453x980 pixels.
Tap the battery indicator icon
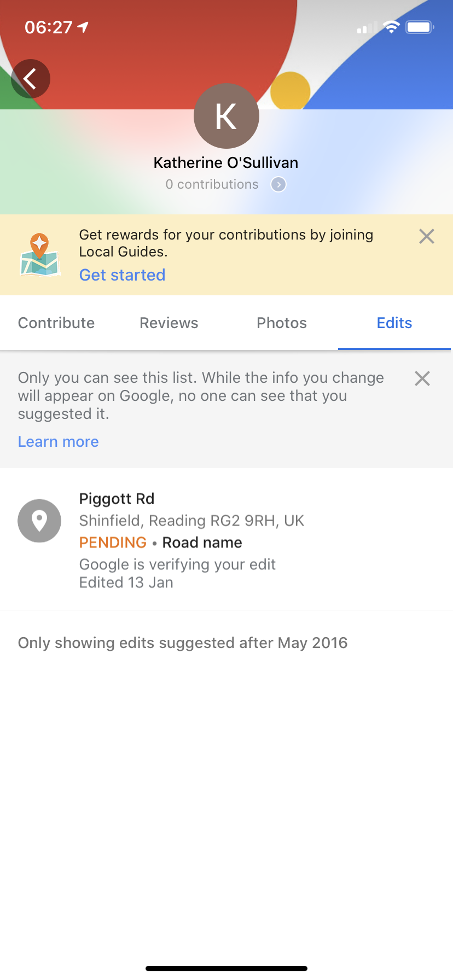[420, 27]
